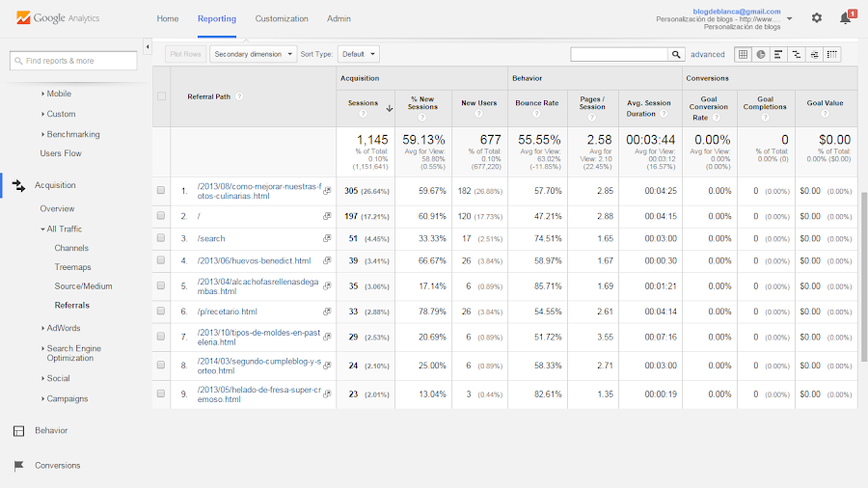Viewport: 868px width, 488px height.
Task: Open Conversions in the sidebar
Action: point(58,465)
